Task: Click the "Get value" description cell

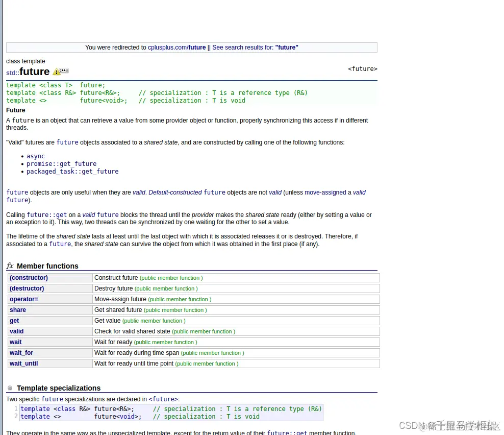Action: [236, 321]
